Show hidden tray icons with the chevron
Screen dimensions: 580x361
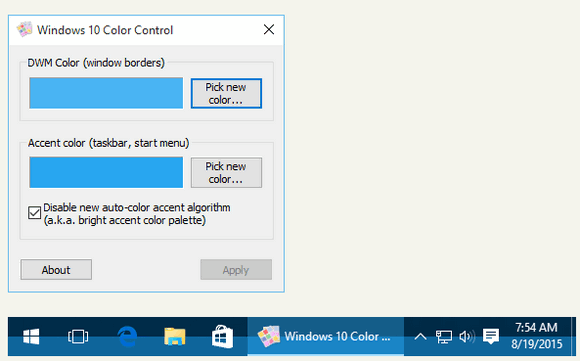point(420,337)
